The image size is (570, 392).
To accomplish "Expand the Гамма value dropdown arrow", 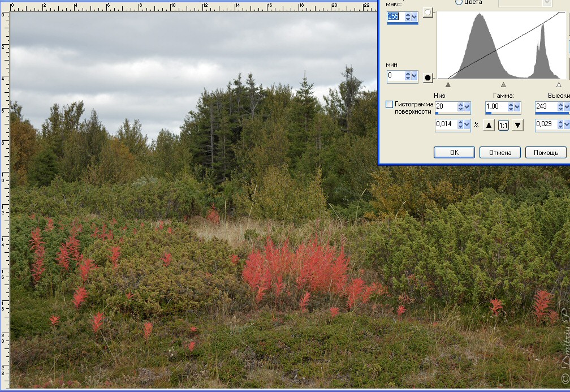I will (516, 106).
